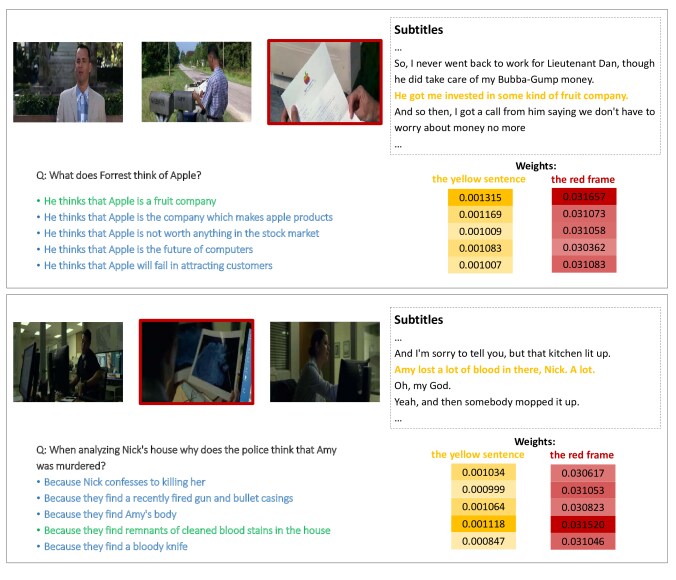The width and height of the screenshot is (676, 580).
Task: Click the yellow weight cell 0.001083
Action: tap(480, 248)
